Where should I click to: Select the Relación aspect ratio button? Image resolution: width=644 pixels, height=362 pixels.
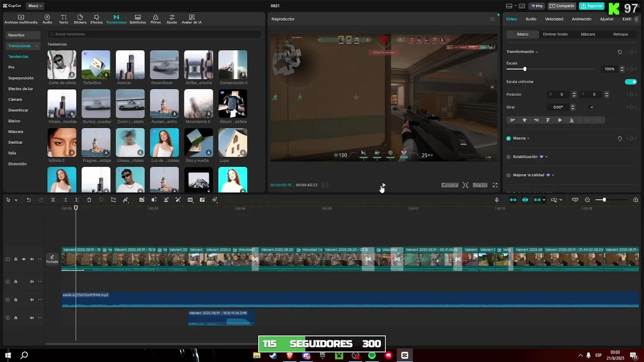pos(480,185)
